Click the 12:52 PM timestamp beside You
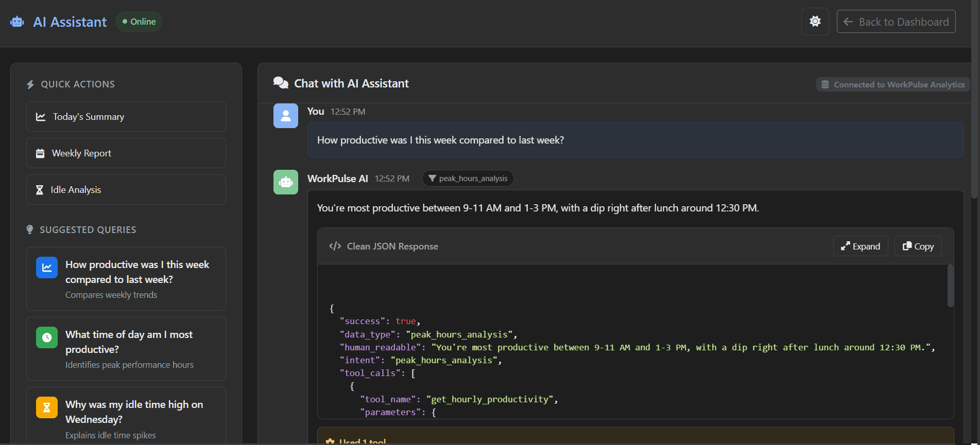980x445 pixels. pos(348,112)
